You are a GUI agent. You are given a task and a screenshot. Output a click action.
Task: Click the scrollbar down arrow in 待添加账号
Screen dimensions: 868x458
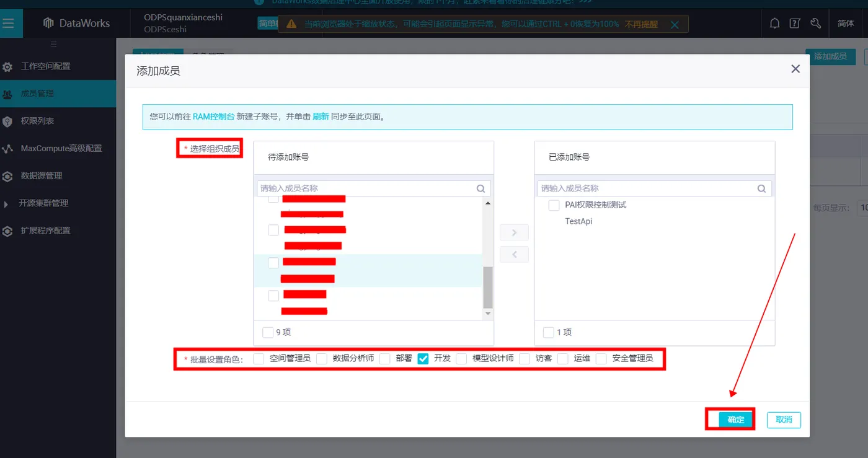488,314
